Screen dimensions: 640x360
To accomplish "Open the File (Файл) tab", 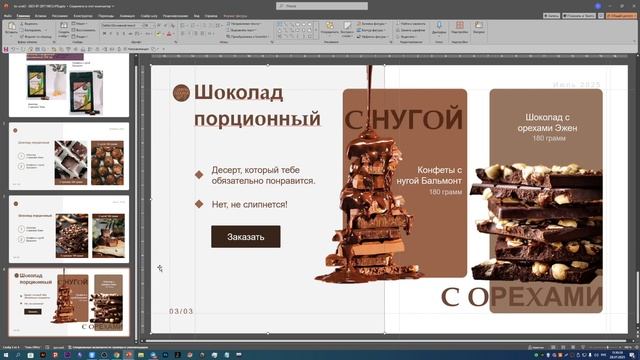I will click(x=7, y=16).
